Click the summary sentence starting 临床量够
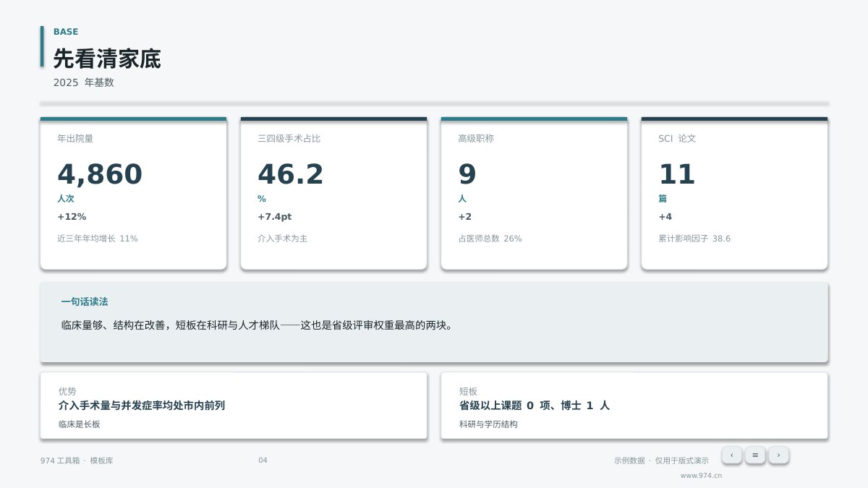The image size is (868, 488). [259, 325]
